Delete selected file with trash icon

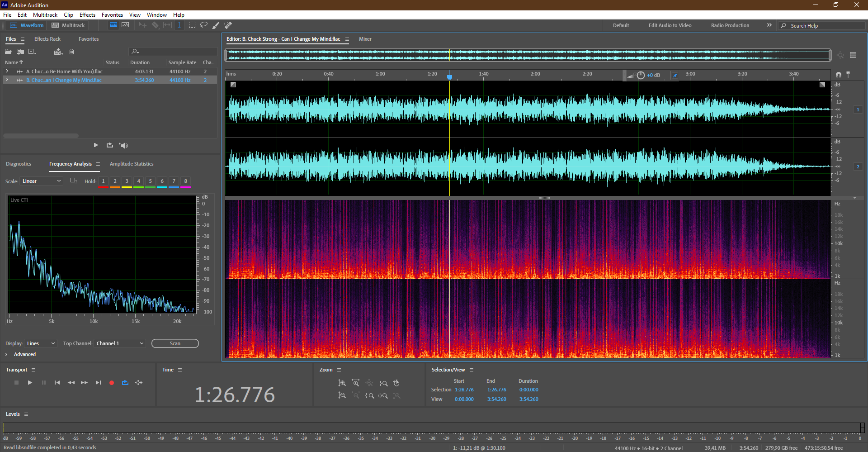71,52
